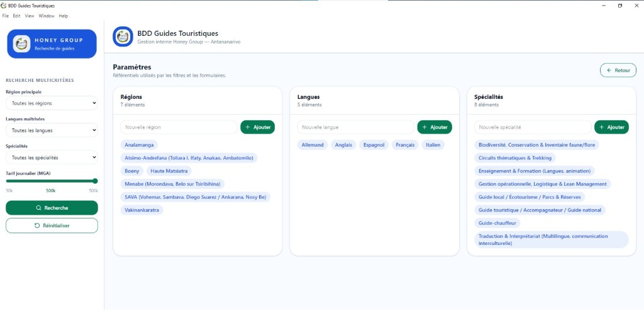Viewport: 644px width, 330px height.
Task: Select the Anglais language chip
Action: 343,145
